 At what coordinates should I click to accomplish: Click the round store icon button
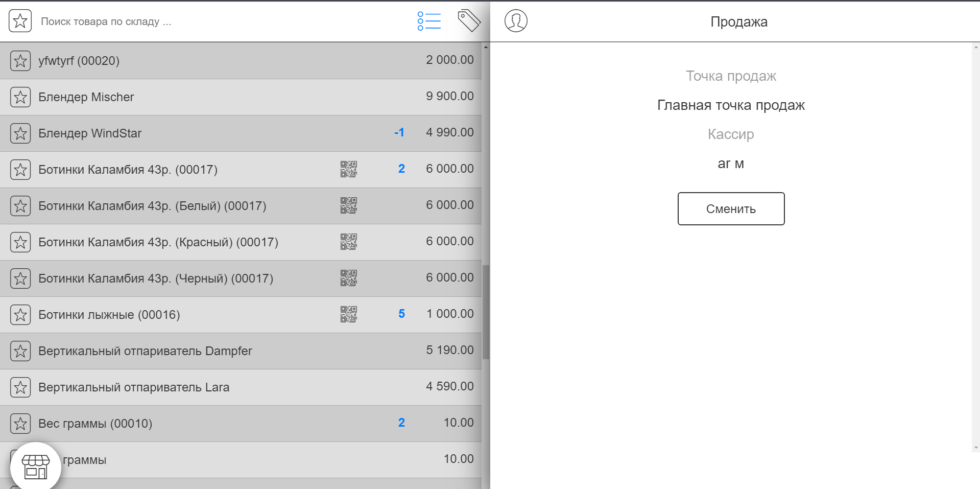(x=36, y=467)
